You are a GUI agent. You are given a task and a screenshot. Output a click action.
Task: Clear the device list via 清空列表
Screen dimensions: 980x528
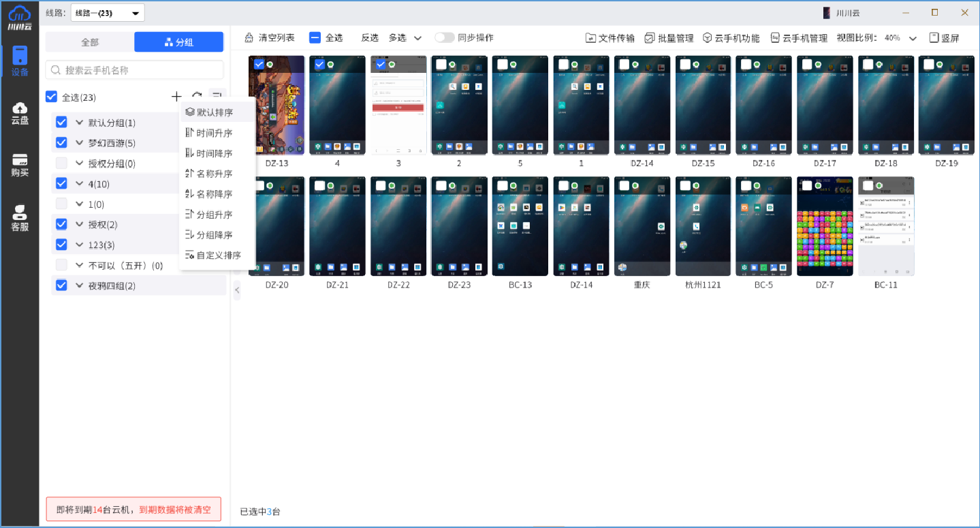click(x=270, y=37)
